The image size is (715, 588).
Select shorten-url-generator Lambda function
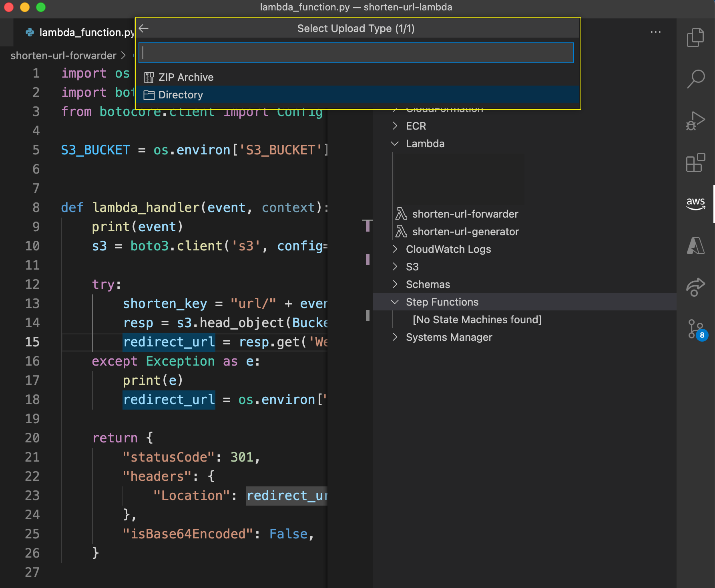coord(466,232)
